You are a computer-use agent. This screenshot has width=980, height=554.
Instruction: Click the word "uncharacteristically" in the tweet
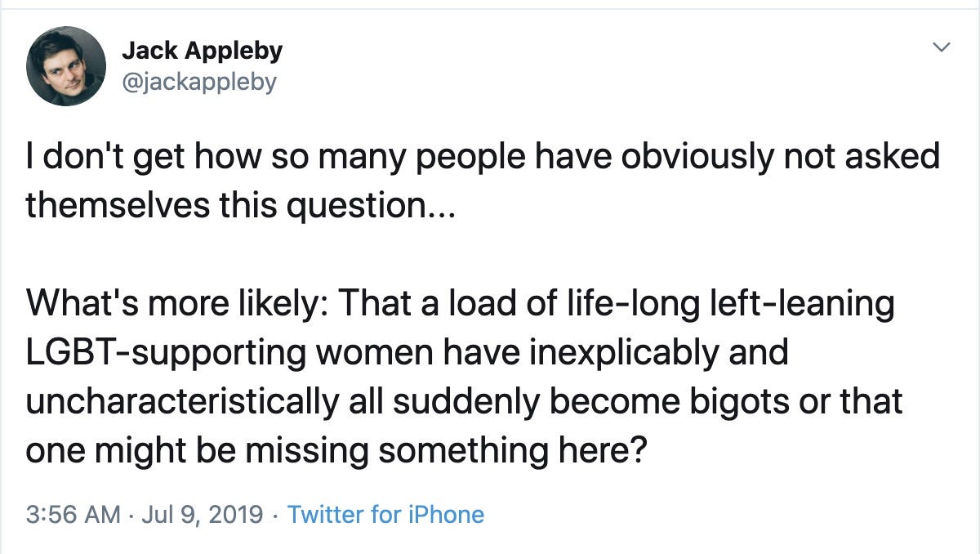[x=182, y=402]
